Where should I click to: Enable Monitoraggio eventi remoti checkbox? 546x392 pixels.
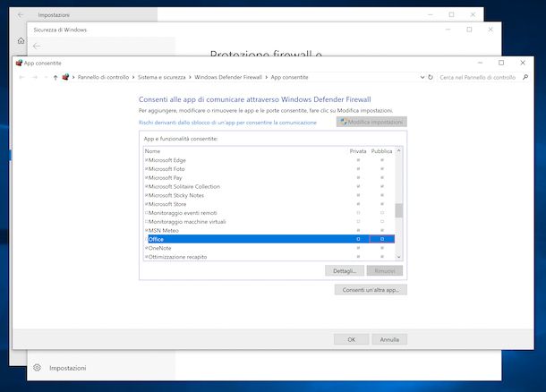(146, 213)
